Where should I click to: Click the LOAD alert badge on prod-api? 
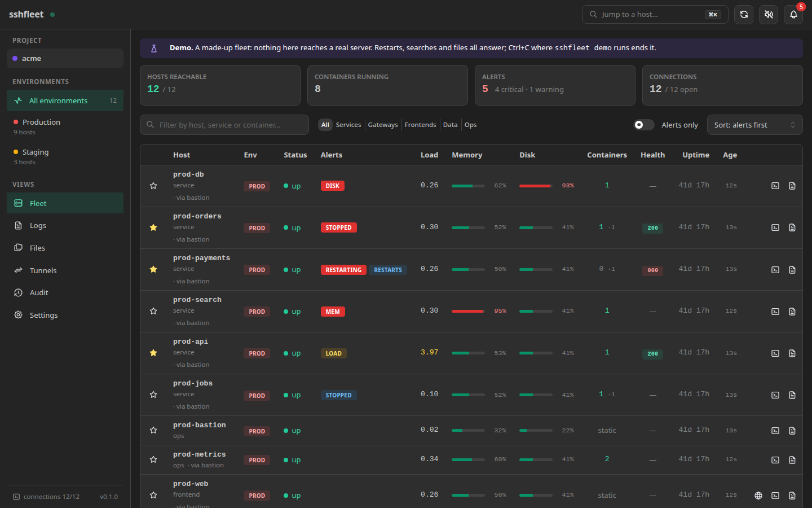click(x=334, y=353)
